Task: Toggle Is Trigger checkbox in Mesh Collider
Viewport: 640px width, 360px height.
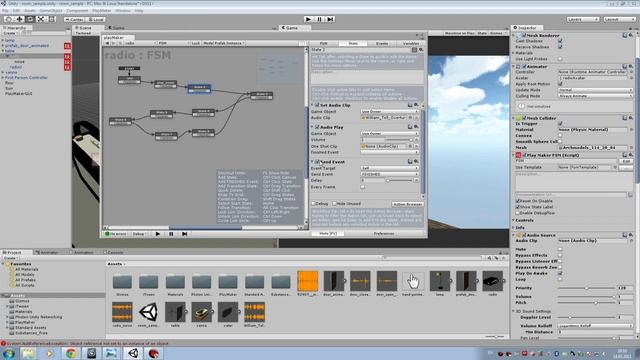Action: 560,123
